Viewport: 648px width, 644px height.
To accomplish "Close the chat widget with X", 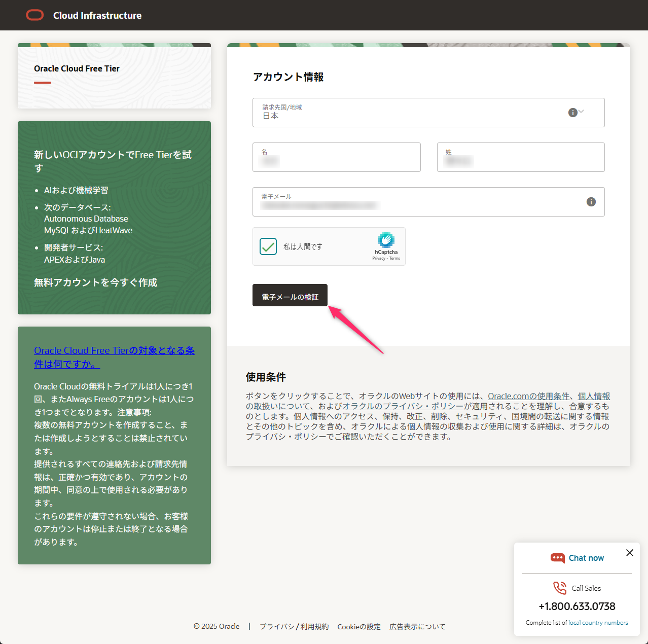I will [630, 553].
